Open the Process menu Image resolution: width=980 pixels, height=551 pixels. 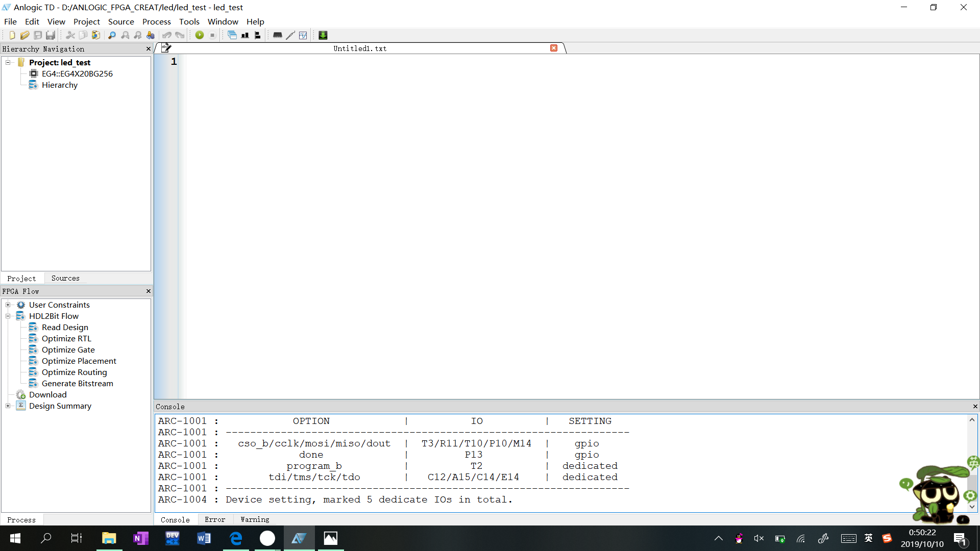click(x=156, y=21)
